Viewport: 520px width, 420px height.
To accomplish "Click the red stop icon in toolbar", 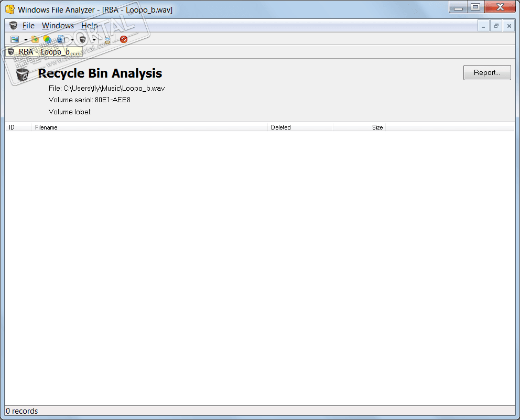I will pos(124,39).
